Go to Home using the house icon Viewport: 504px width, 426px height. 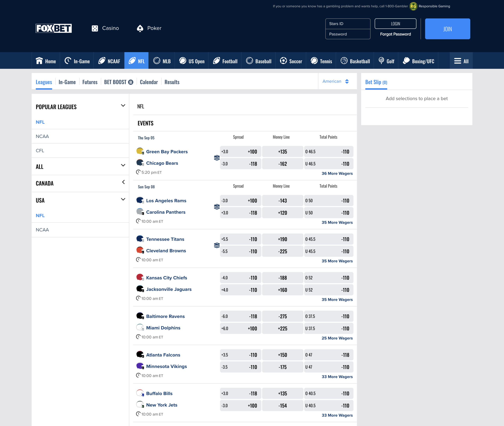pyautogui.click(x=39, y=61)
